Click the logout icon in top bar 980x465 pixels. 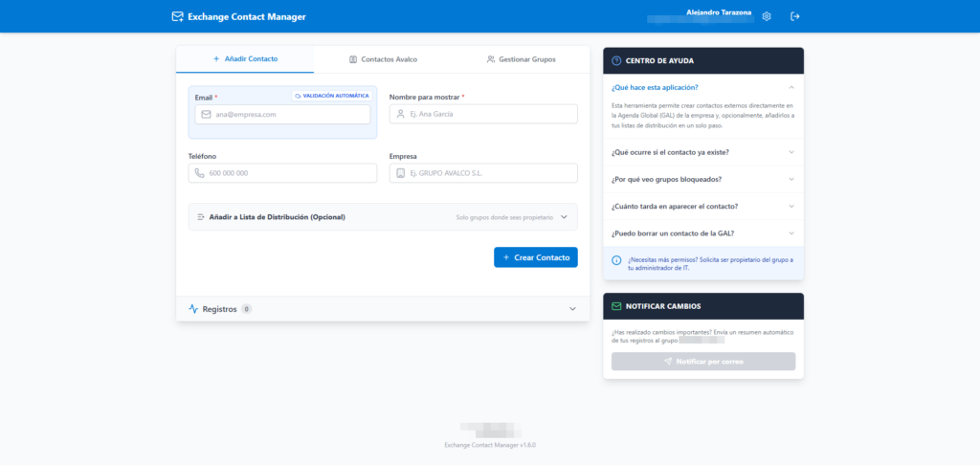coord(794,16)
